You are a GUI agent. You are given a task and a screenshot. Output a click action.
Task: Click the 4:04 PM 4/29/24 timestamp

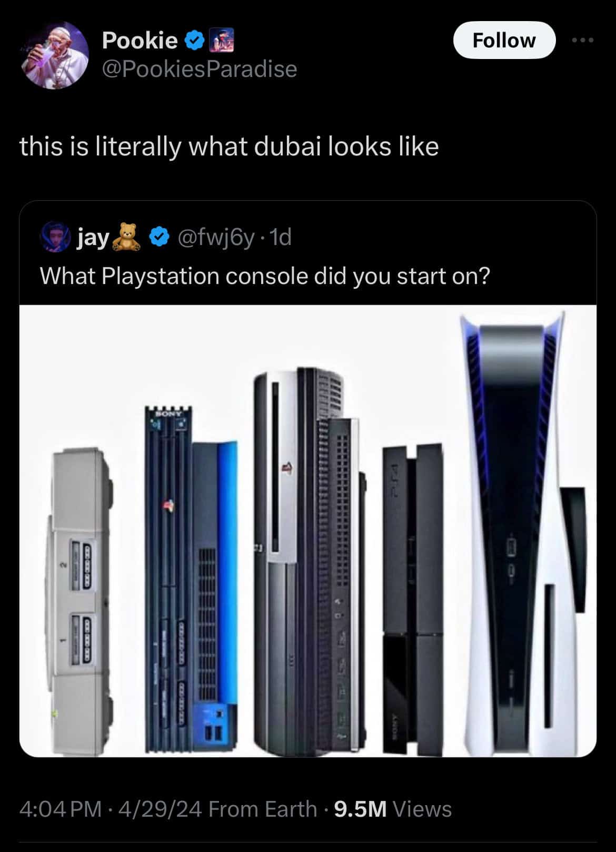(x=111, y=809)
